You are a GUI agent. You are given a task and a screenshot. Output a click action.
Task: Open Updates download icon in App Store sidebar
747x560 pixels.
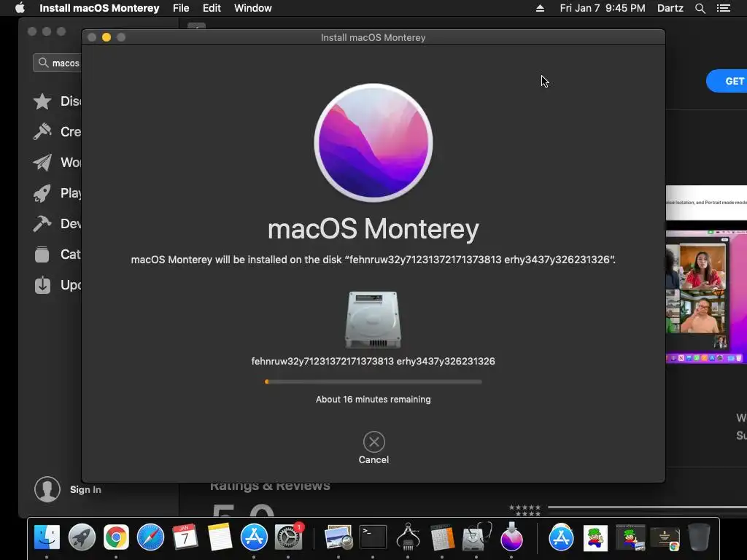[42, 285]
